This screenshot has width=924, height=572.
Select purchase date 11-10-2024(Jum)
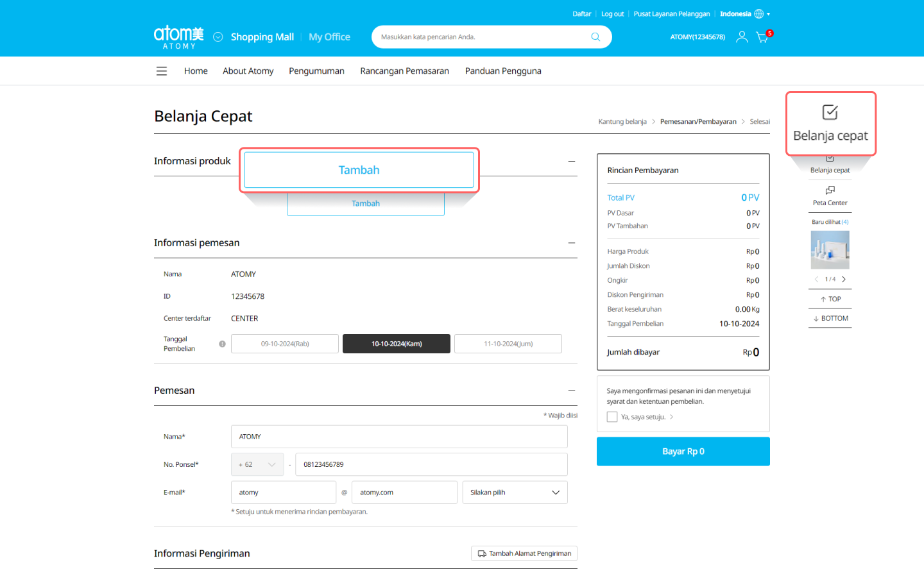click(508, 344)
